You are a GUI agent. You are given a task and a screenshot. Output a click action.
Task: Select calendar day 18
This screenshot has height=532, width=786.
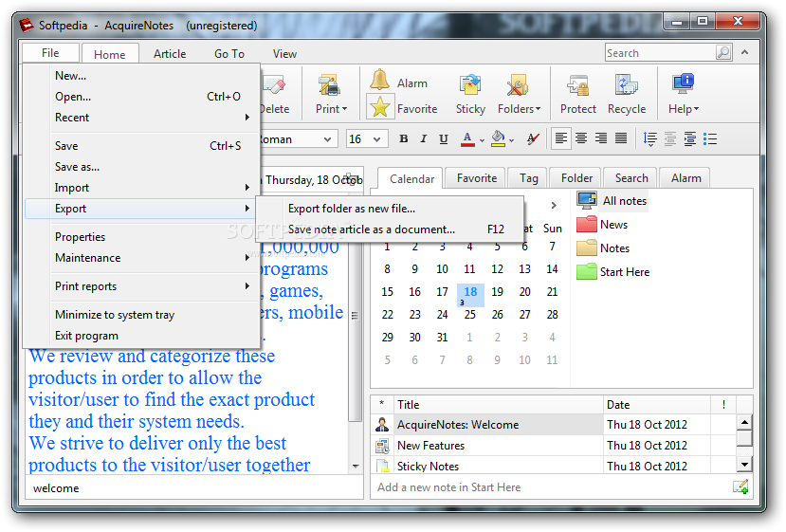[x=470, y=294]
